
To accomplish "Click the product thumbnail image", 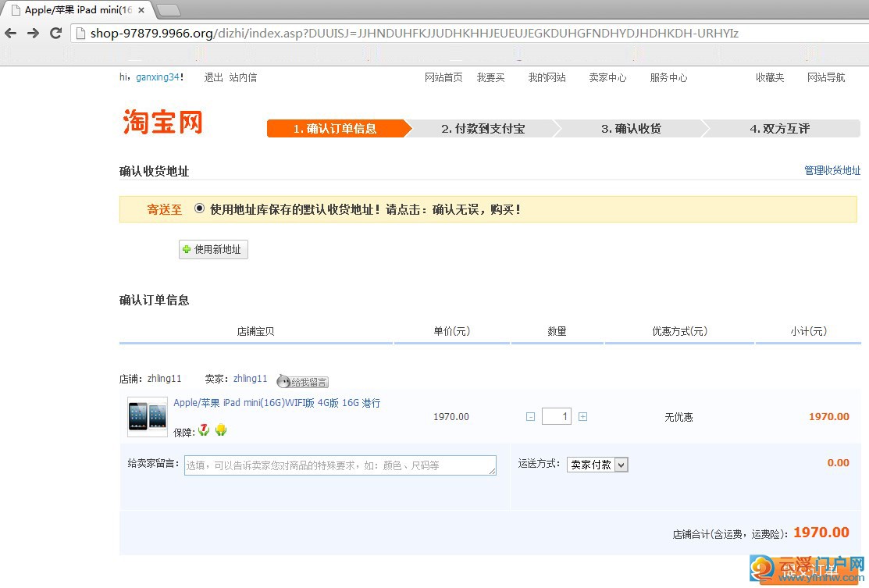I will (x=147, y=416).
